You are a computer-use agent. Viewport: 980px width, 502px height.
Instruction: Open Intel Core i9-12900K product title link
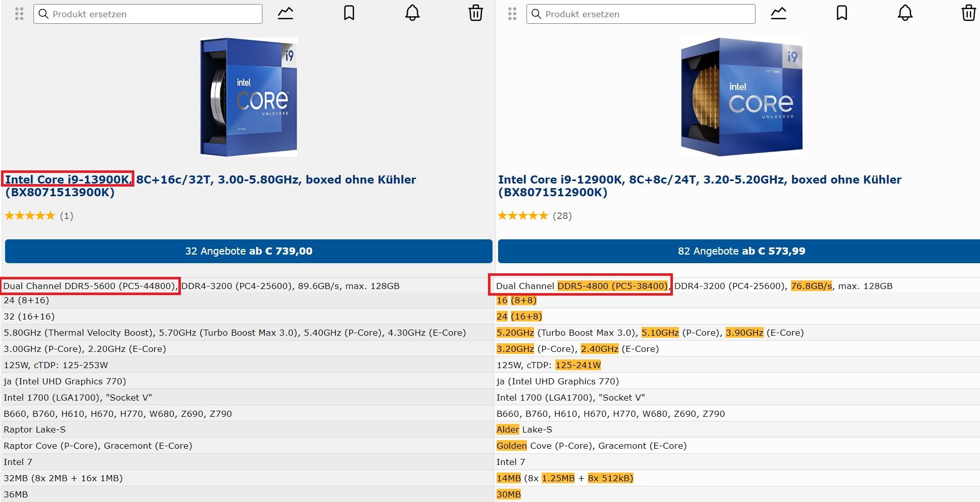click(x=700, y=186)
